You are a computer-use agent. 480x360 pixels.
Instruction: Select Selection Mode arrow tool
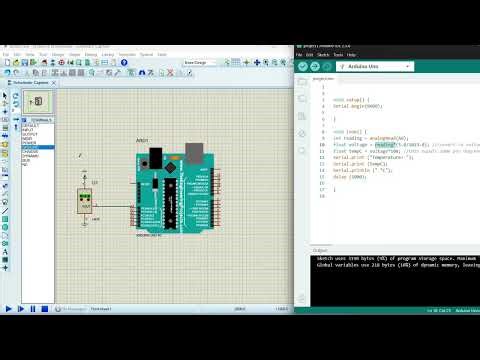[5, 96]
